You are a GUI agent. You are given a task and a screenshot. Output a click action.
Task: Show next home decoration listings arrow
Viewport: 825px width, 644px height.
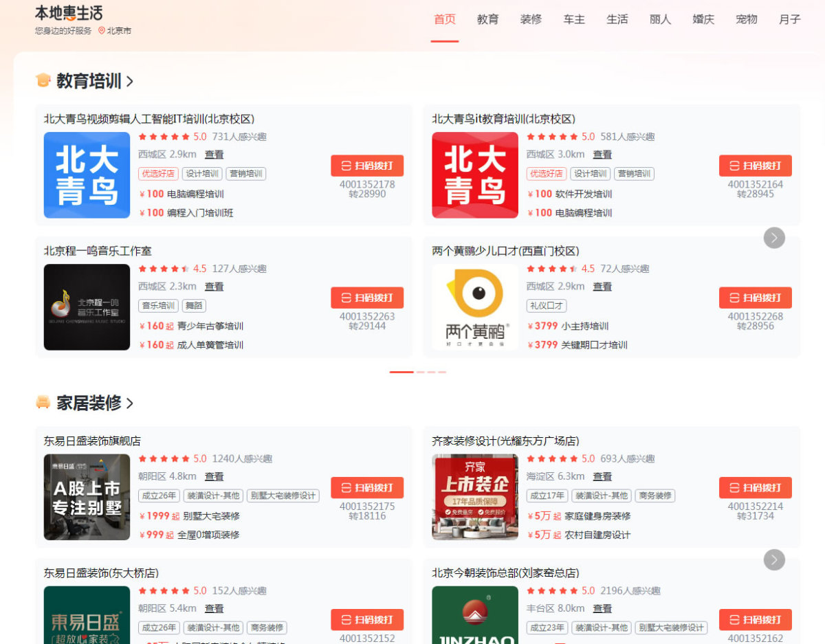(x=774, y=559)
